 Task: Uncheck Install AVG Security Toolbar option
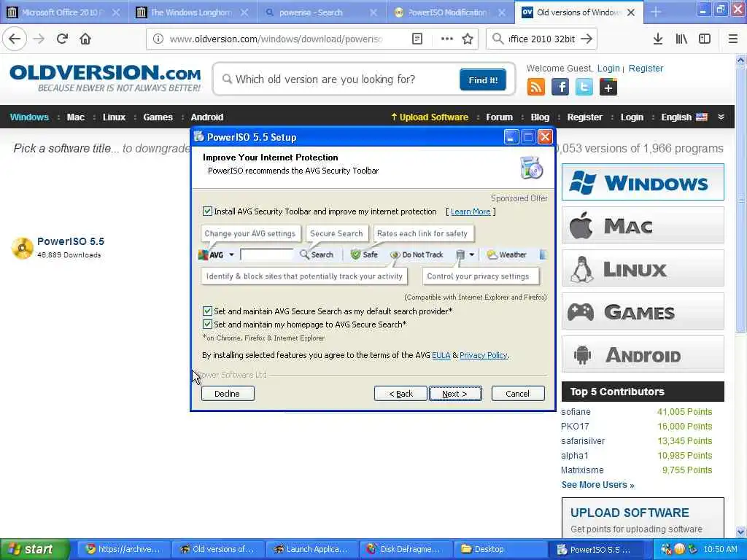coord(207,211)
